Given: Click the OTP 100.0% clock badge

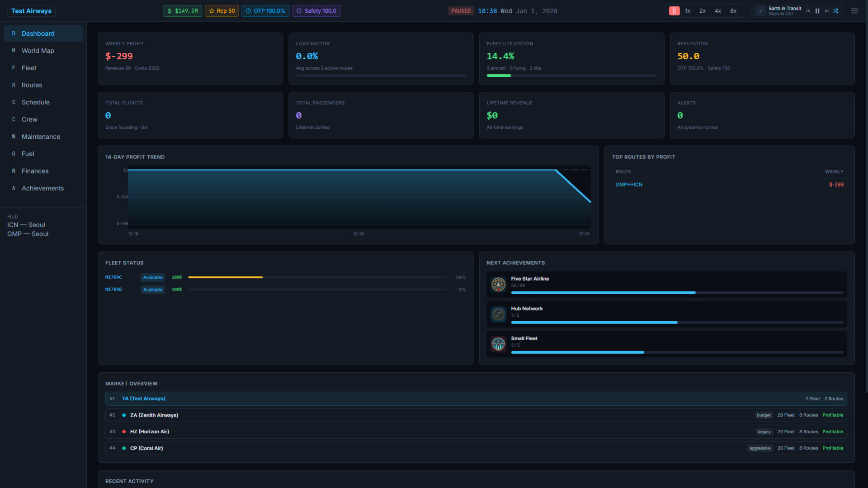Looking at the screenshot, I should tap(265, 11).
